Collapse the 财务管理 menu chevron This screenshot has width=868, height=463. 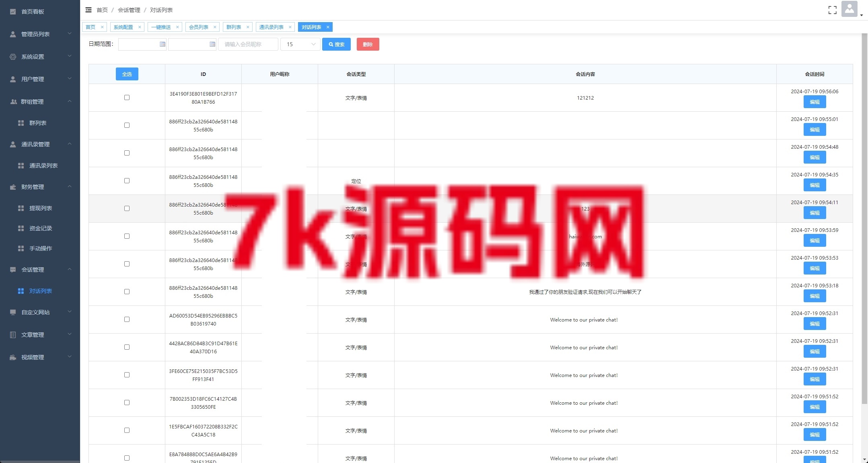pyautogui.click(x=70, y=186)
